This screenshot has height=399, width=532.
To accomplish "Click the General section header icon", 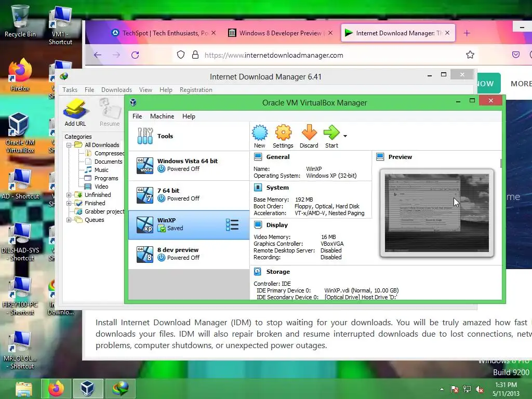I will pos(258,157).
